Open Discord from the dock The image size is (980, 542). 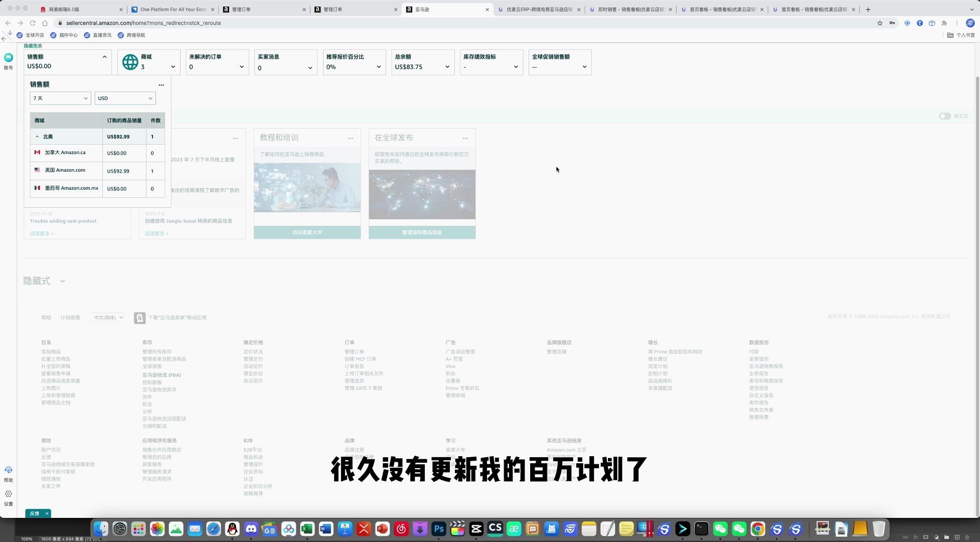pyautogui.click(x=251, y=528)
